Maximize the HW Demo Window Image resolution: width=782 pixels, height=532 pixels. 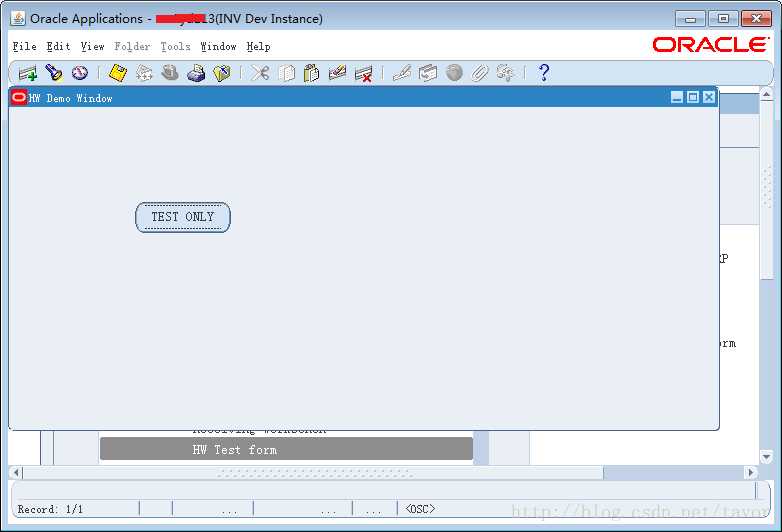693,97
